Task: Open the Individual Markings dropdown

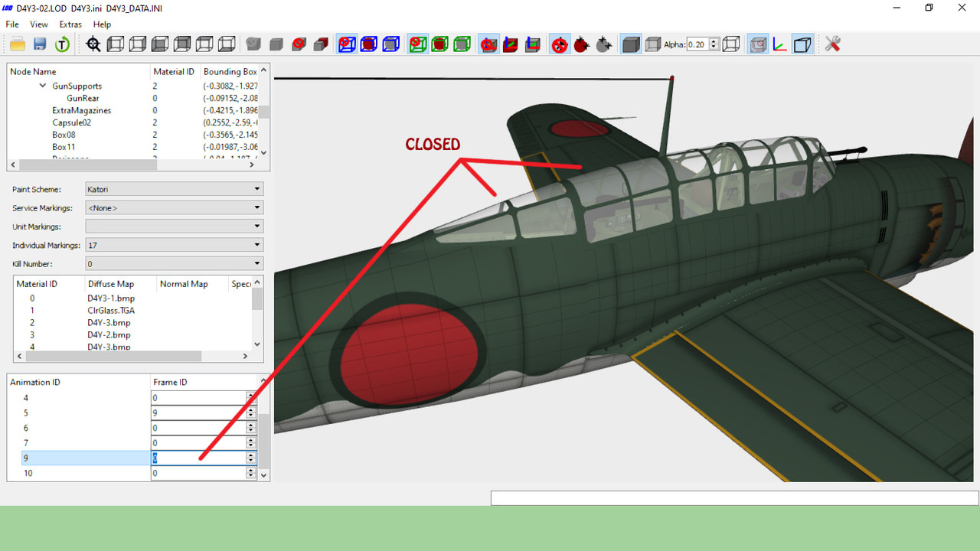Action: [175, 245]
